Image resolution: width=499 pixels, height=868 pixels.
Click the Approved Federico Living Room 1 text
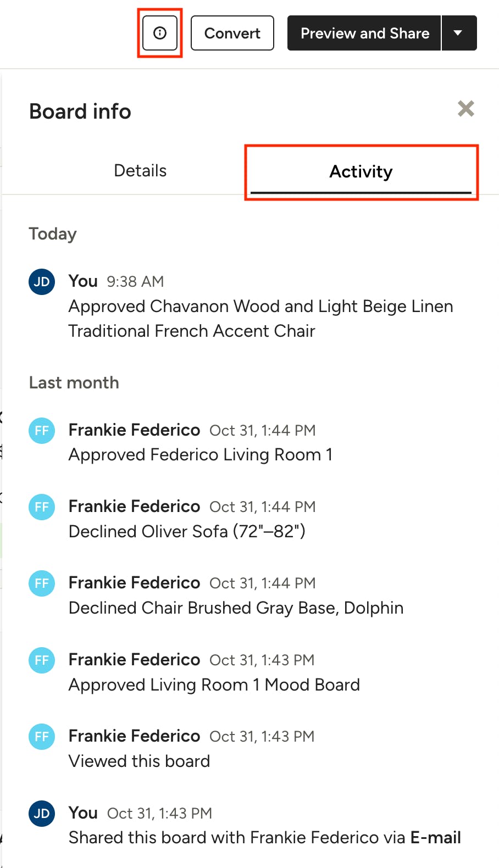click(200, 455)
